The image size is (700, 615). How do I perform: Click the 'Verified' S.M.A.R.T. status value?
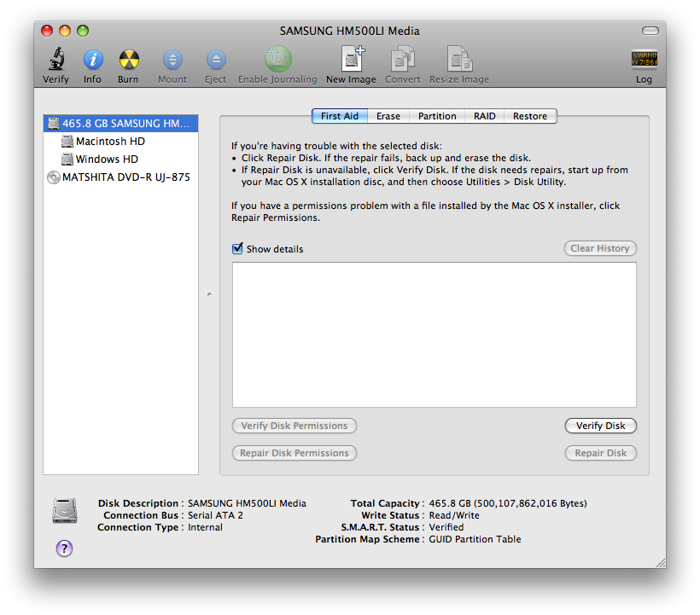(446, 527)
